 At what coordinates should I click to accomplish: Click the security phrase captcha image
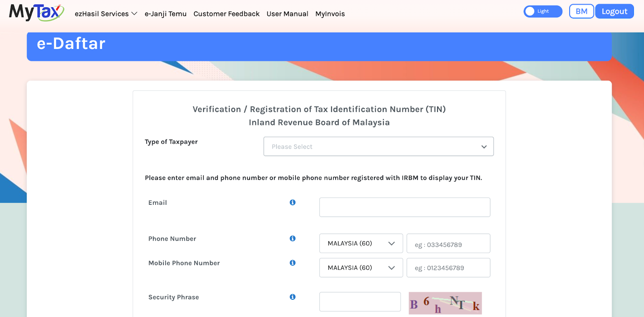click(x=445, y=303)
